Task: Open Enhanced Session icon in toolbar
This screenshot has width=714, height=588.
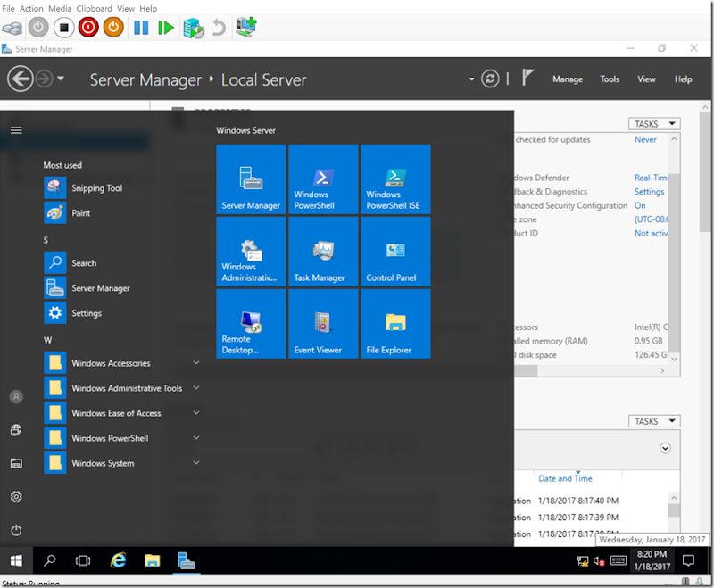Action: click(246, 28)
